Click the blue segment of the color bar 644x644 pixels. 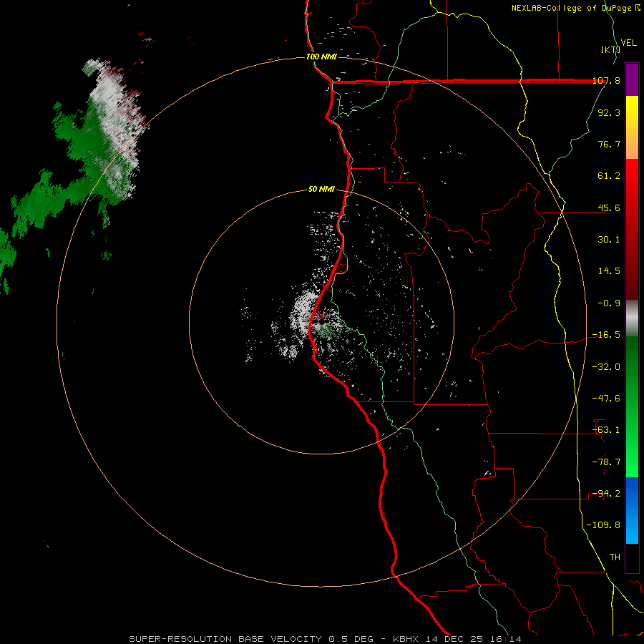632,510
